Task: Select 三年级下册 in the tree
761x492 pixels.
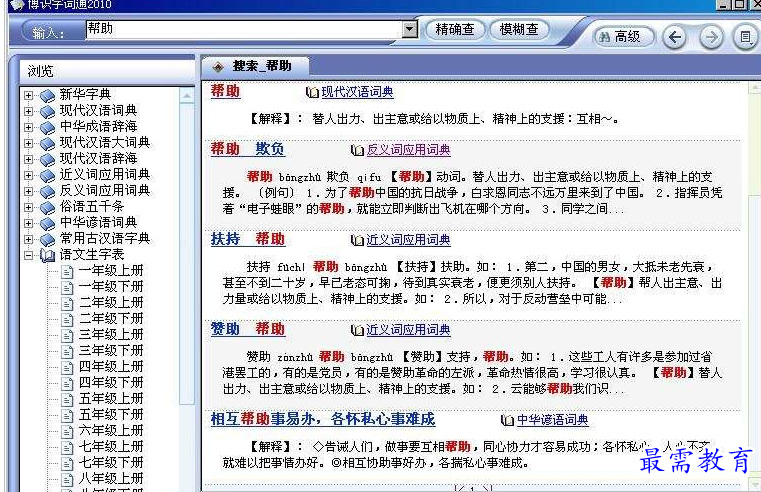Action: point(111,351)
